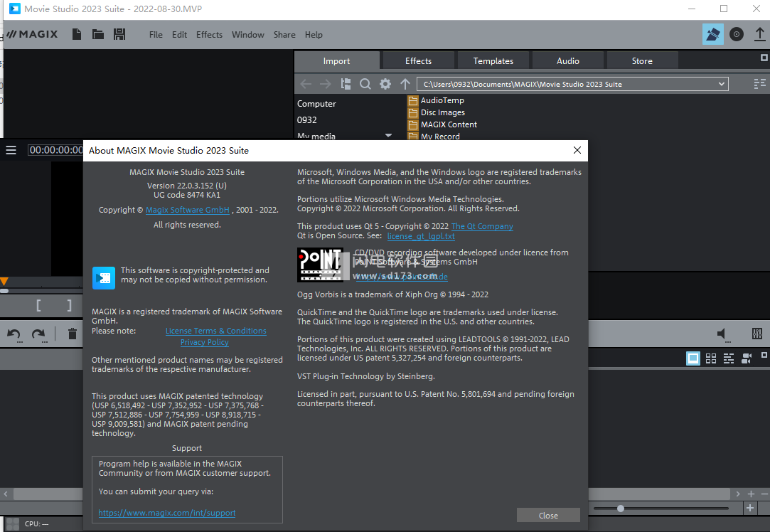Switch to the Effects tab in media pool
770x532 pixels.
pos(418,61)
